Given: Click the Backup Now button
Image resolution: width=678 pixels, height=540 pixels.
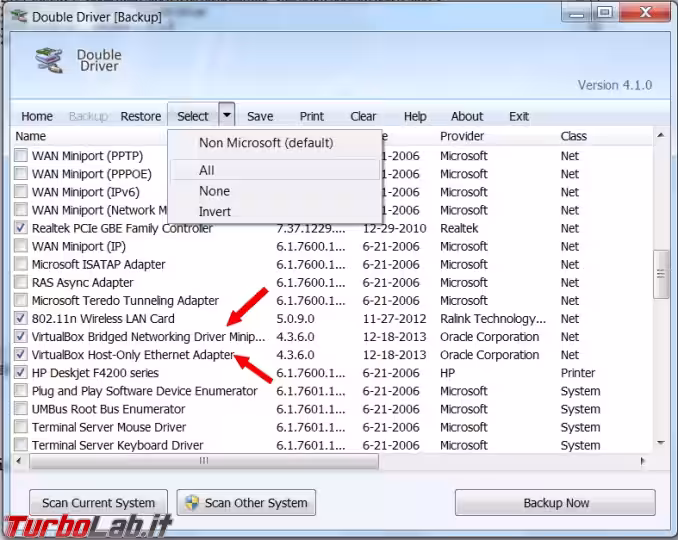Looking at the screenshot, I should (x=556, y=503).
